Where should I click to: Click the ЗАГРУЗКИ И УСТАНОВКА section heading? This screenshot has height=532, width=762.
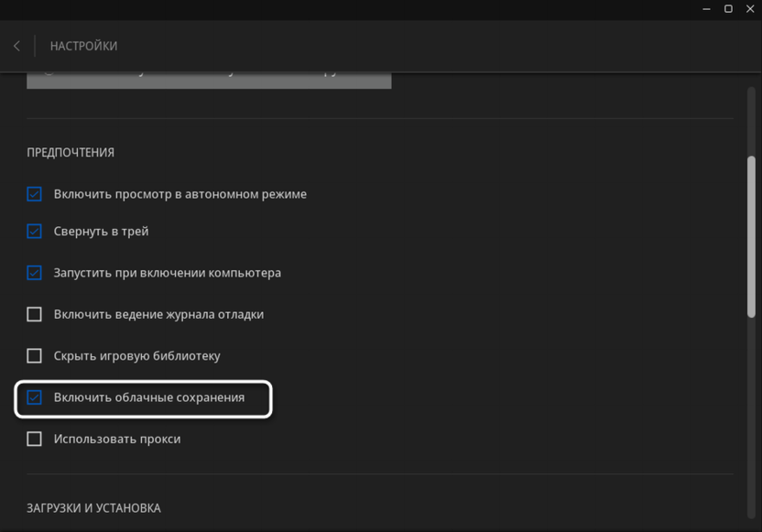click(x=93, y=508)
